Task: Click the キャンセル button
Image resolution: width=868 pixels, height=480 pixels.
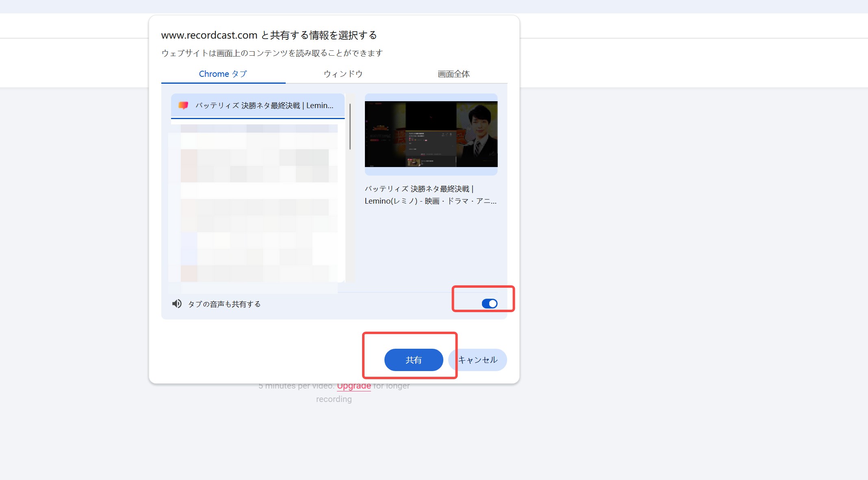Action: click(x=478, y=360)
